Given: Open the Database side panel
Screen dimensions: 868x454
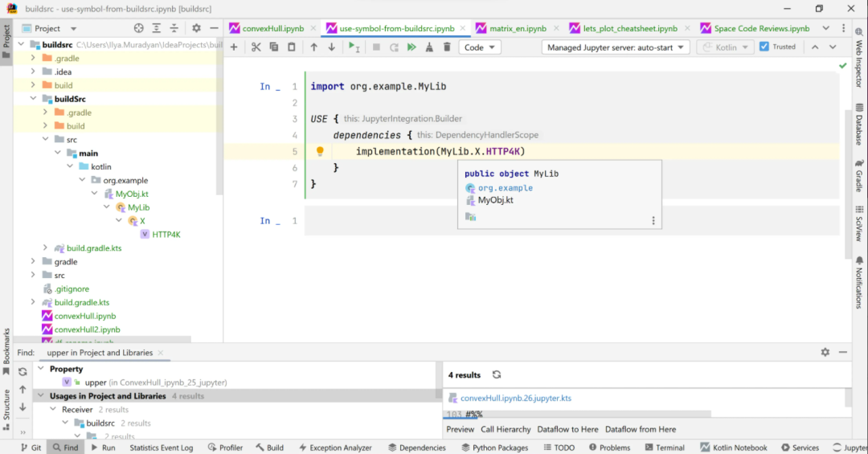Looking at the screenshot, I should (x=859, y=124).
